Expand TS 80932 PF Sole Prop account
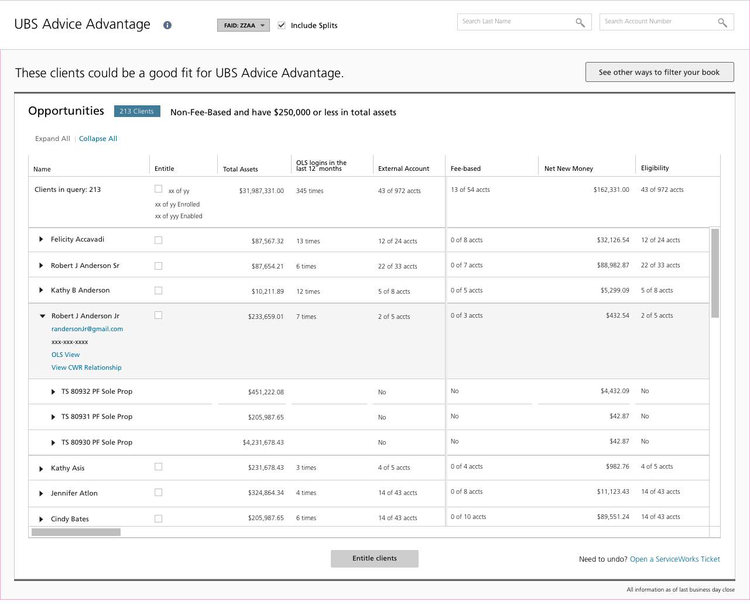The image size is (750, 605). [53, 392]
